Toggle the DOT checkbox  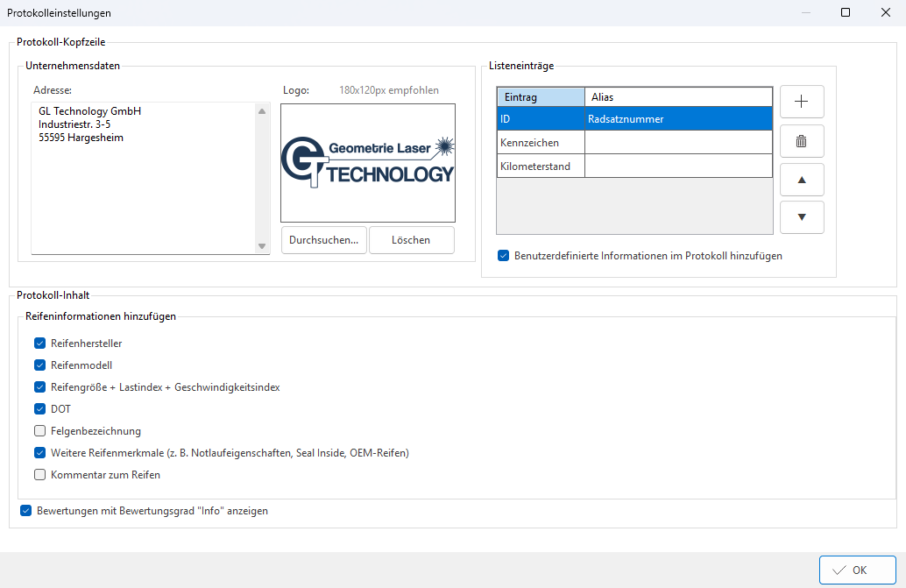39,409
